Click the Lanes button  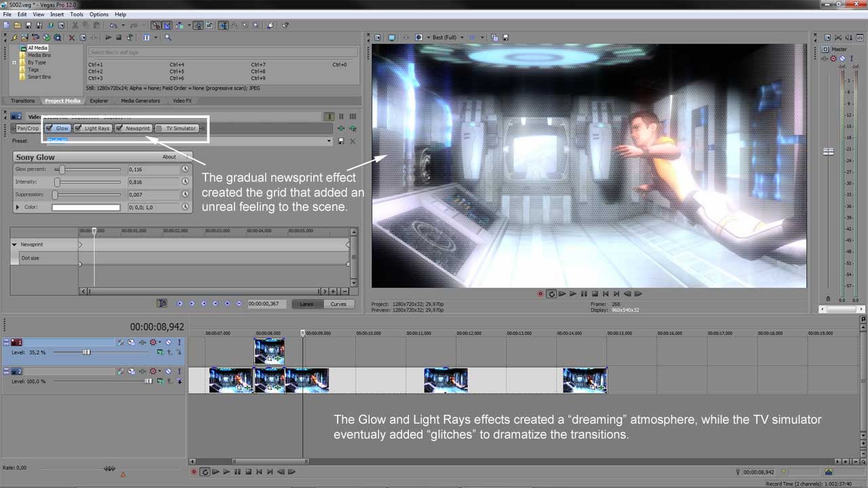307,304
